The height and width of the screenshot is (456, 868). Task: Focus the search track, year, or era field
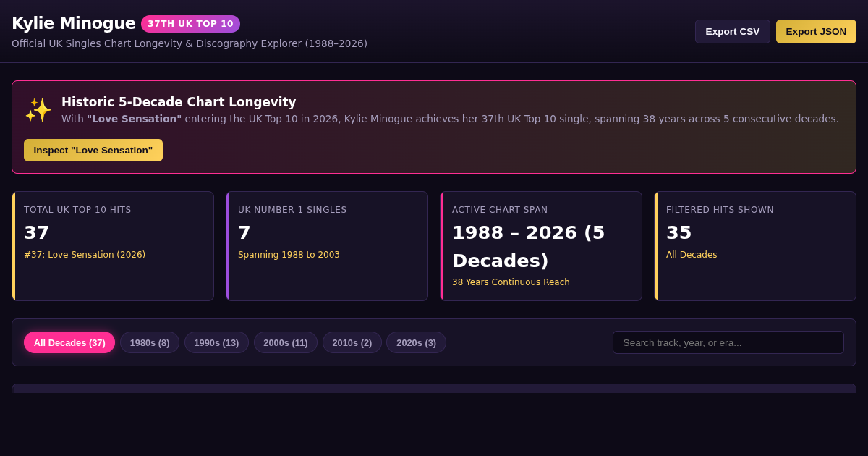click(728, 342)
